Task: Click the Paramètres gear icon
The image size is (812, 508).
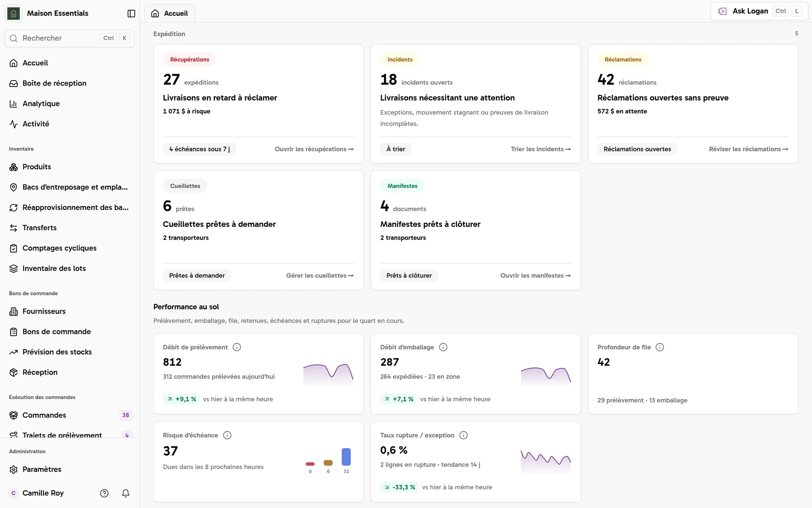Action: tap(14, 469)
